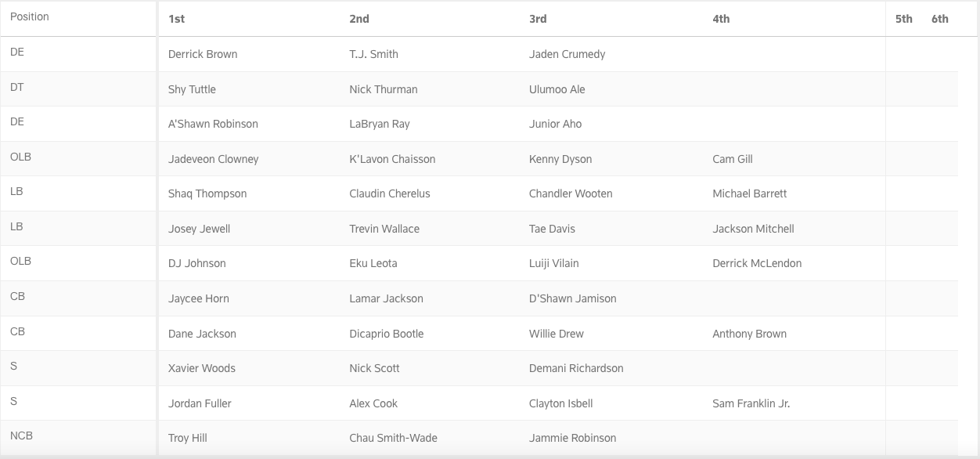Click Lamar Jackson backup cornerback

coord(386,298)
